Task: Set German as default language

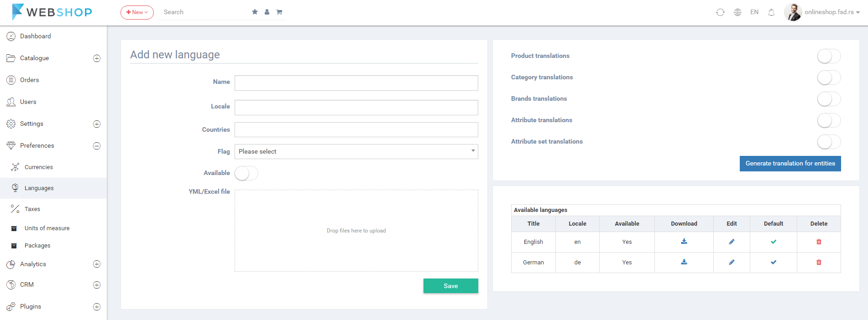Action: click(774, 262)
